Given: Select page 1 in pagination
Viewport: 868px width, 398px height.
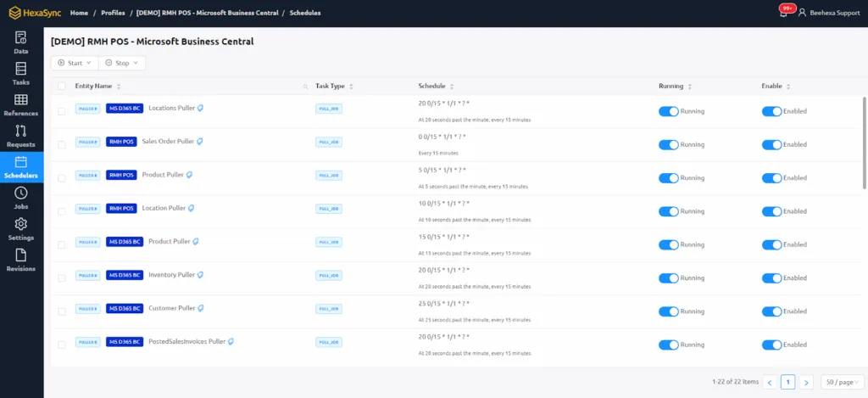Looking at the screenshot, I should pyautogui.click(x=788, y=382).
